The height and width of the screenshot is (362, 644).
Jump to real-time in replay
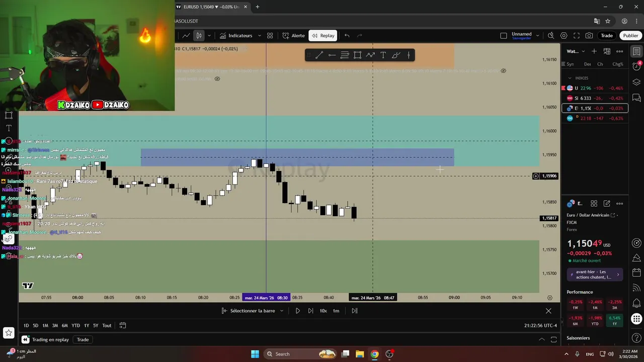tap(355, 311)
